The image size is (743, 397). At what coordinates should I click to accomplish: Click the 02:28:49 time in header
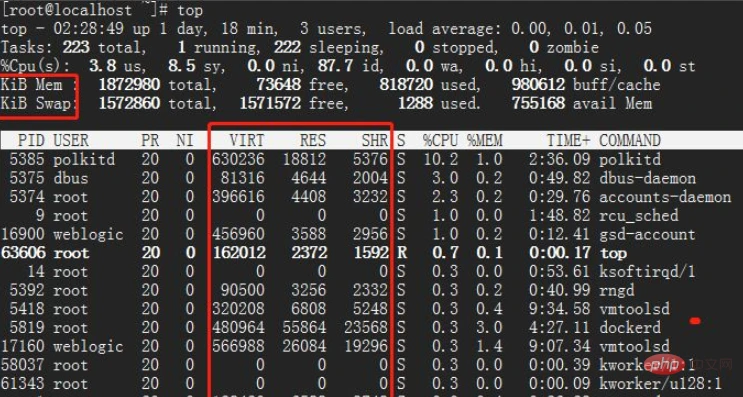tap(89, 28)
